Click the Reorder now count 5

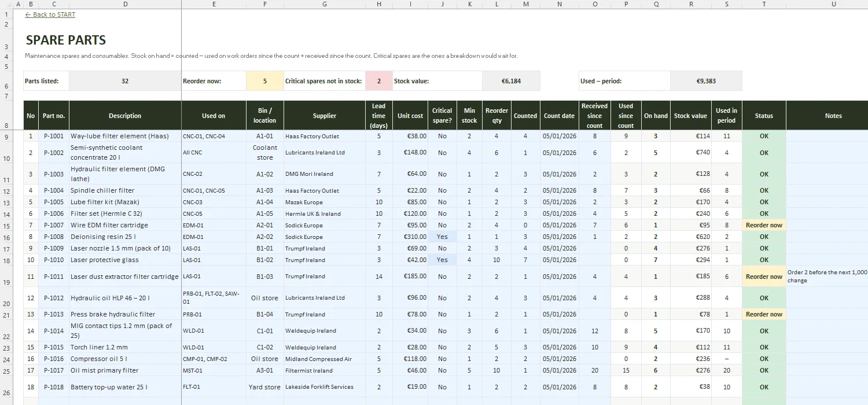(265, 81)
